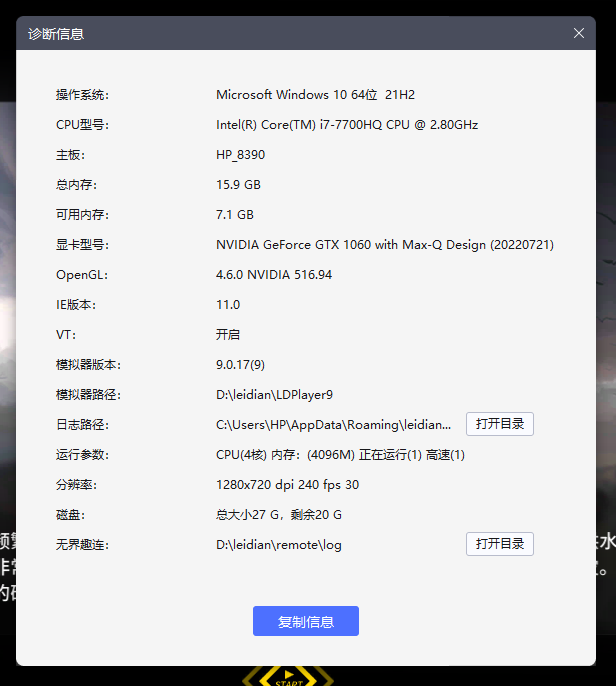
Task: Click 打开目录 next to 日志路径
Action: pos(499,424)
